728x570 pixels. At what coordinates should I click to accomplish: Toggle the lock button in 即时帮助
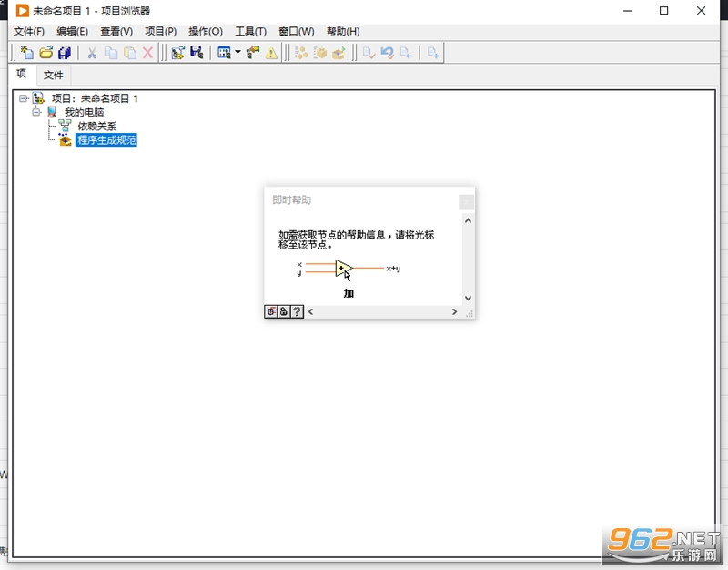tap(284, 311)
